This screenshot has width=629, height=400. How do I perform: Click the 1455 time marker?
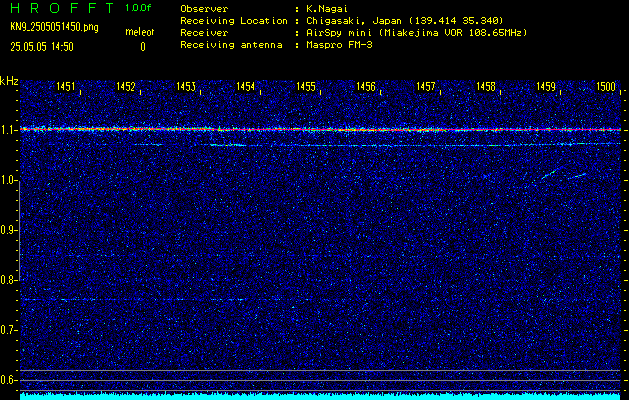pos(306,87)
